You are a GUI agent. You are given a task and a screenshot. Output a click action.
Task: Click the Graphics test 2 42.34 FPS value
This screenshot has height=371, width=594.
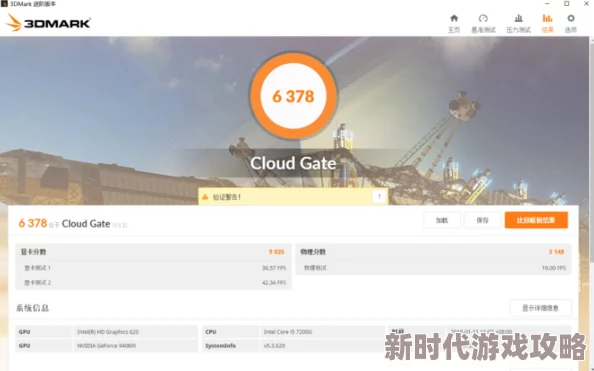pos(274,283)
